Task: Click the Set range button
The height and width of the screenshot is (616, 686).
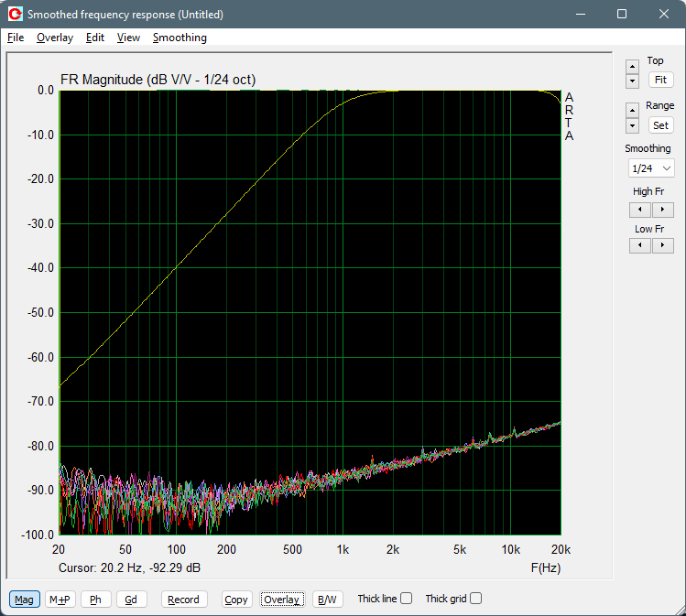Action: [x=660, y=125]
